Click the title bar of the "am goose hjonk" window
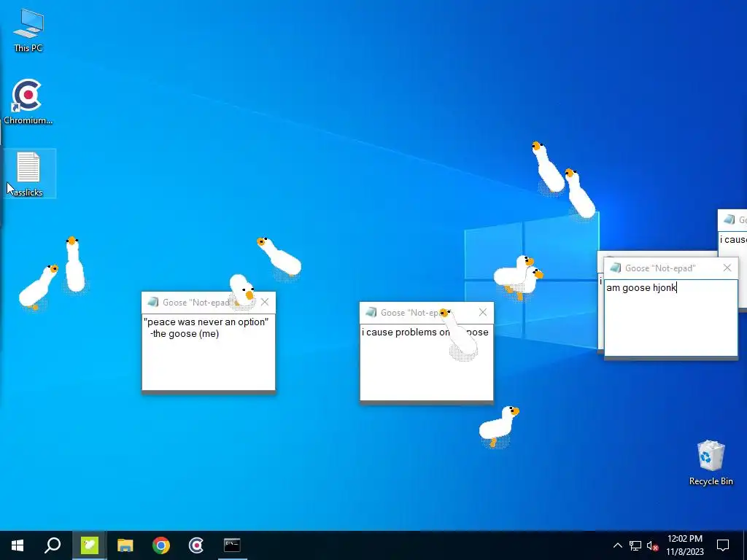Screen dimensions: 747x560 click(671, 268)
